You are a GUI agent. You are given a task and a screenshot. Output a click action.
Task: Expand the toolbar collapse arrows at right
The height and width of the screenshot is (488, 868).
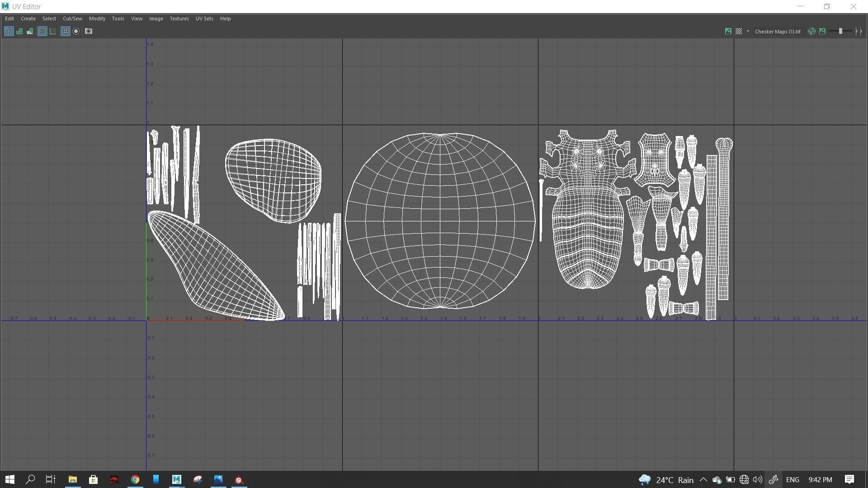(x=859, y=31)
